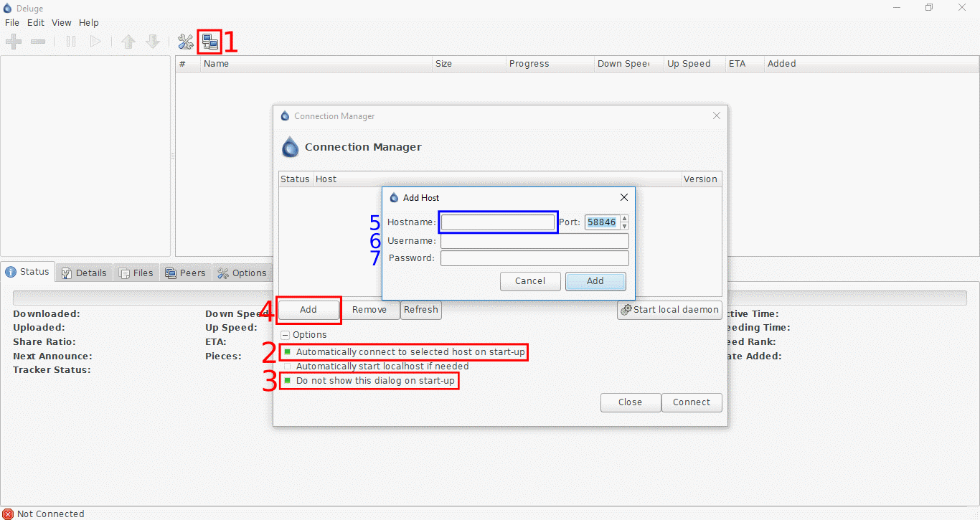Click the Start local daemon button
The height and width of the screenshot is (520, 980).
(x=669, y=310)
